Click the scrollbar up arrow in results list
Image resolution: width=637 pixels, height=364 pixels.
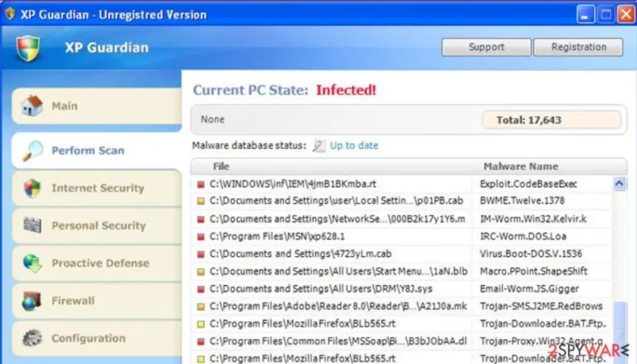click(619, 183)
